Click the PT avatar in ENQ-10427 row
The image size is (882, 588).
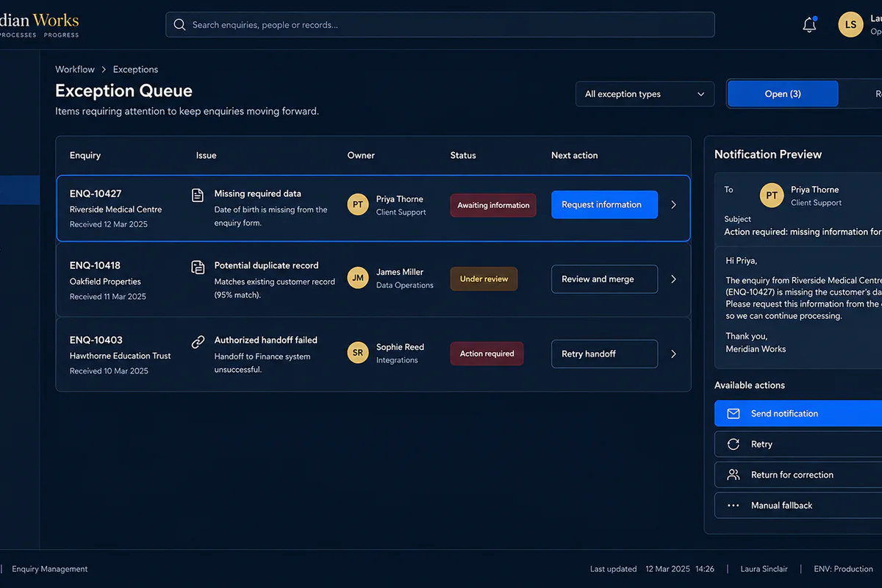(x=358, y=204)
